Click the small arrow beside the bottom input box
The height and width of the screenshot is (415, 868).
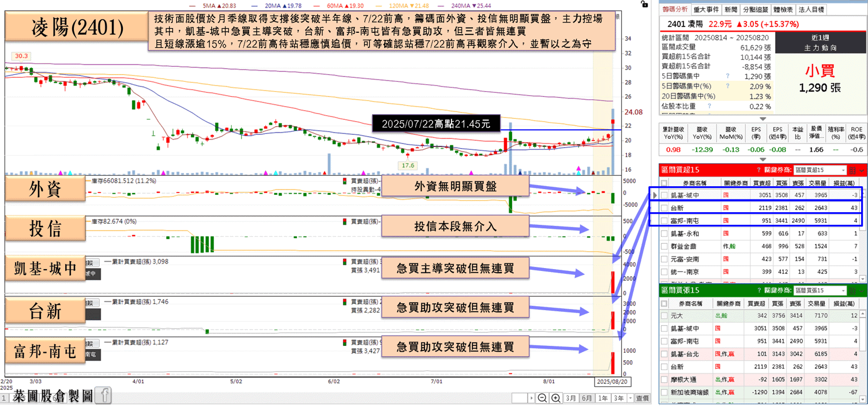pos(532,398)
